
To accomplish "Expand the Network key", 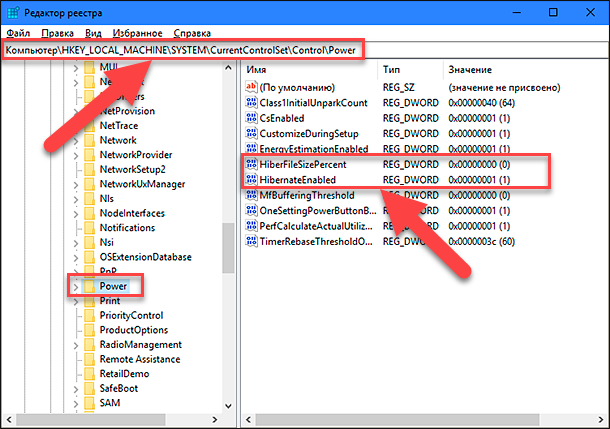I will point(76,141).
